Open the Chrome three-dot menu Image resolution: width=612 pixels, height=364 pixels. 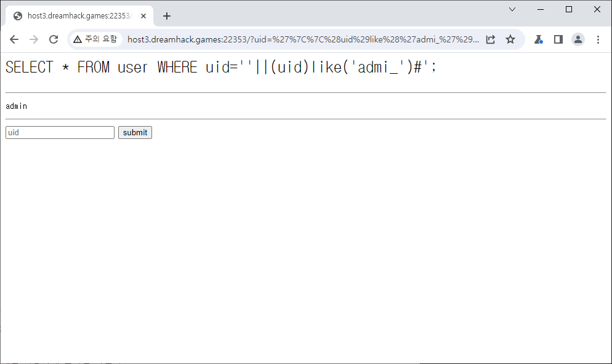[x=598, y=39]
